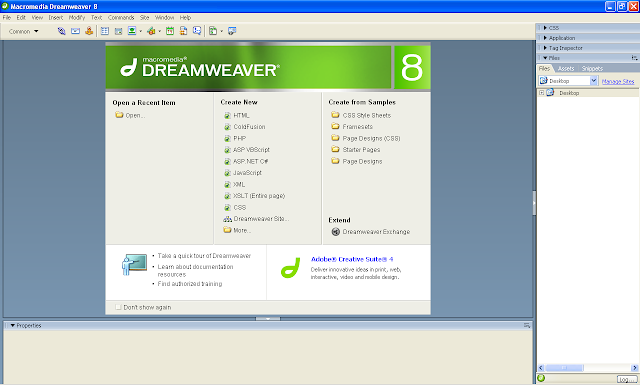Open the Commands menu
This screenshot has width=640, height=385.
click(x=121, y=18)
